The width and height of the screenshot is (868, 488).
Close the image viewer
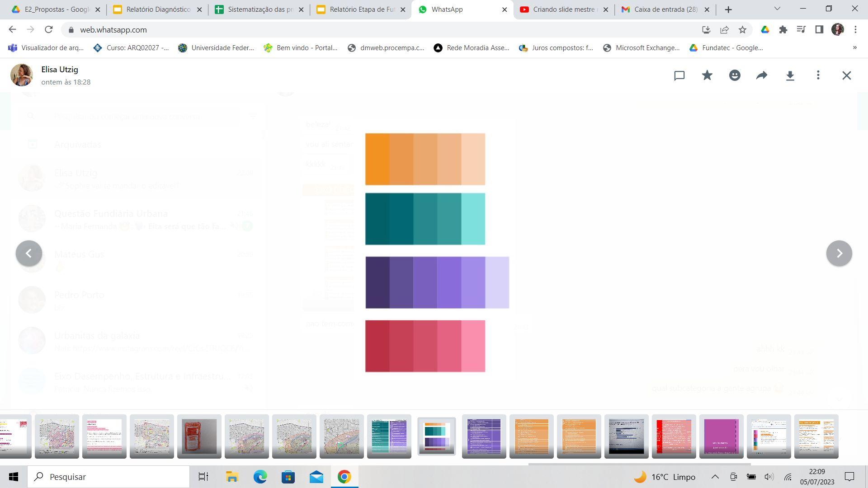tap(846, 75)
